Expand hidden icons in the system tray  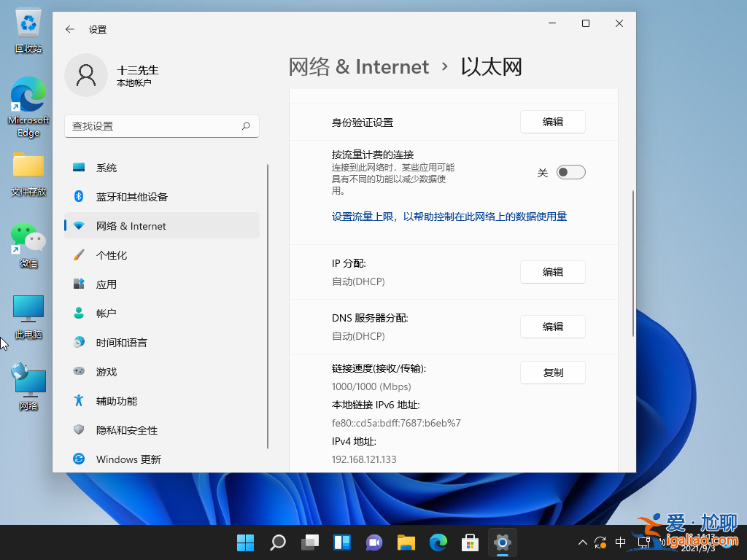click(582, 542)
